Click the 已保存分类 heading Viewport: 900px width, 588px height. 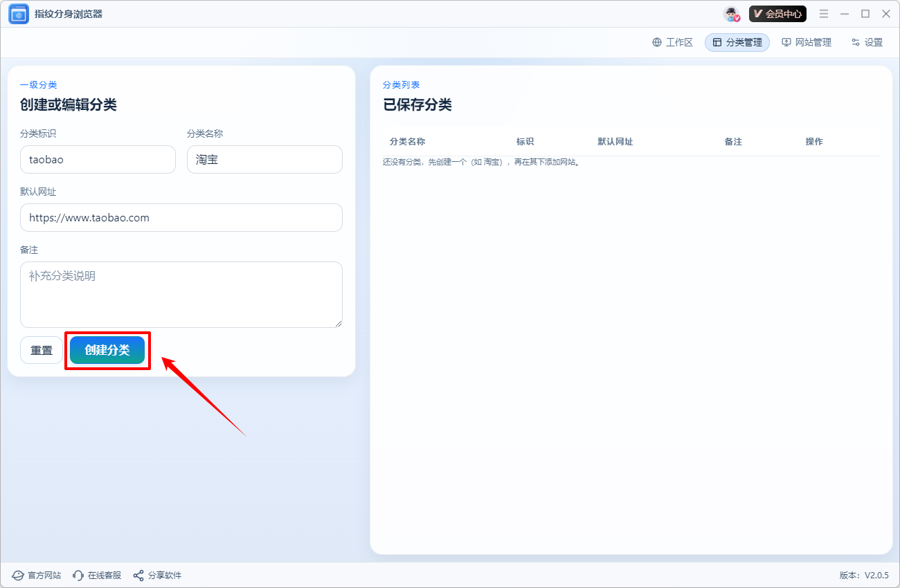click(417, 105)
